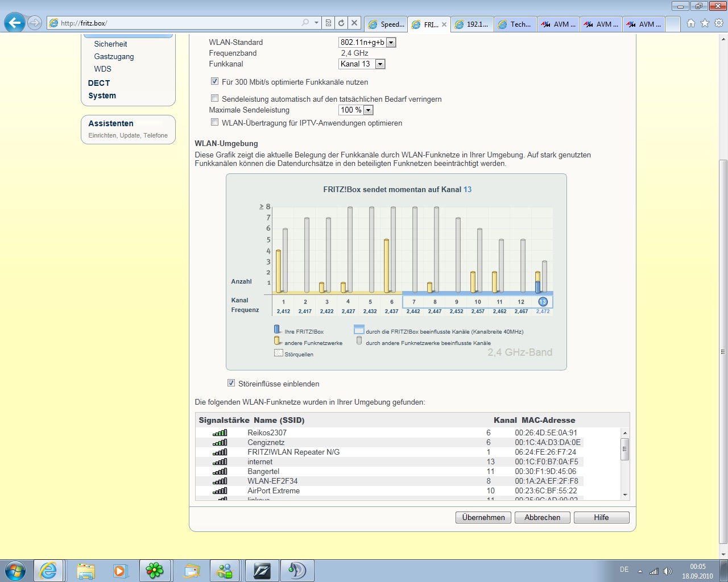728x582 pixels.
Task: Click the taskbar clock 00:05
Action: pos(698,567)
